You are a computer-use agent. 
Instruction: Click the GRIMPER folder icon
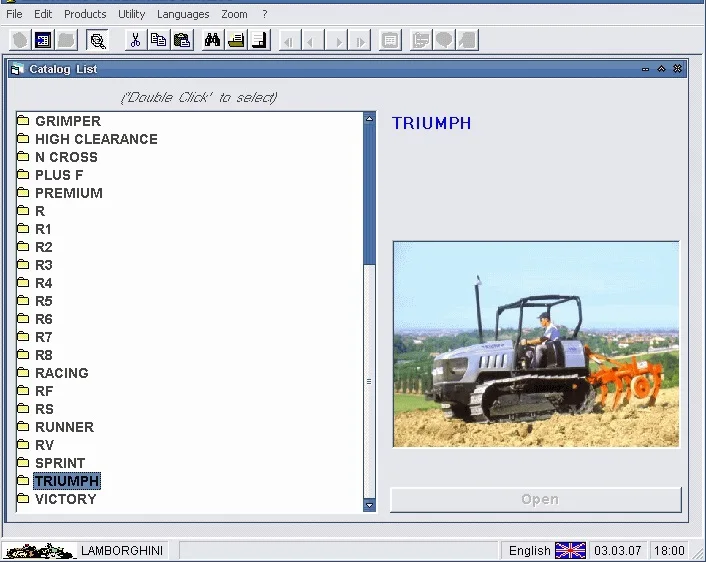[x=23, y=121]
